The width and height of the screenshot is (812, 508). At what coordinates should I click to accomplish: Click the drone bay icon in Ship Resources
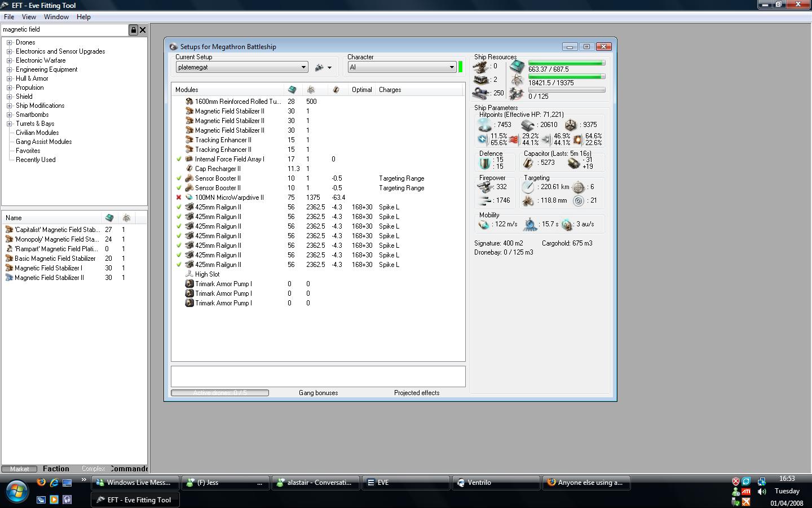[517, 94]
